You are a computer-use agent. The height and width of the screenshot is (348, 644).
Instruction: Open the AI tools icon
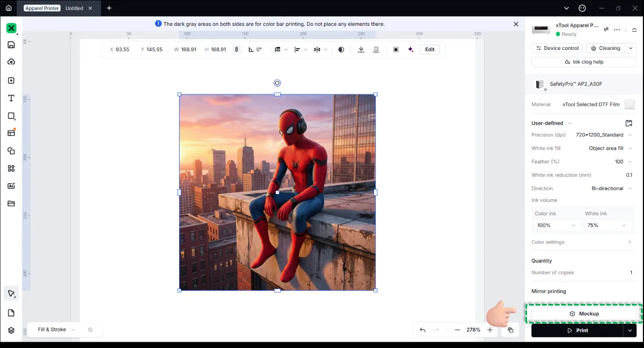click(11, 186)
